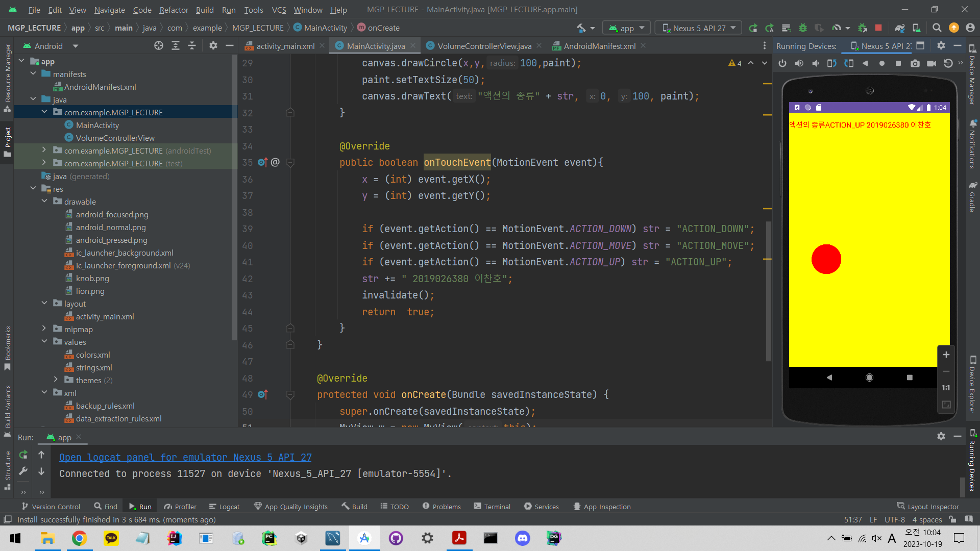980x551 pixels.
Task: Take emulator screenshot with camera icon
Action: (915, 63)
